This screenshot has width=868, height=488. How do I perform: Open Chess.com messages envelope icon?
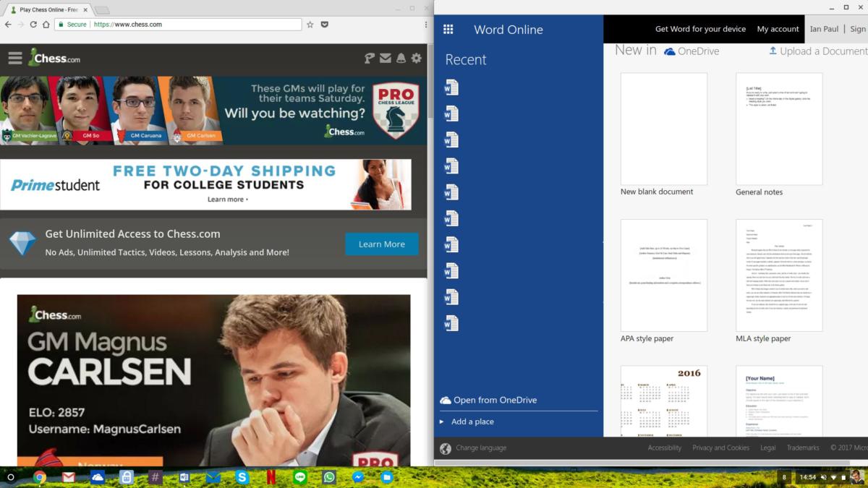(386, 58)
